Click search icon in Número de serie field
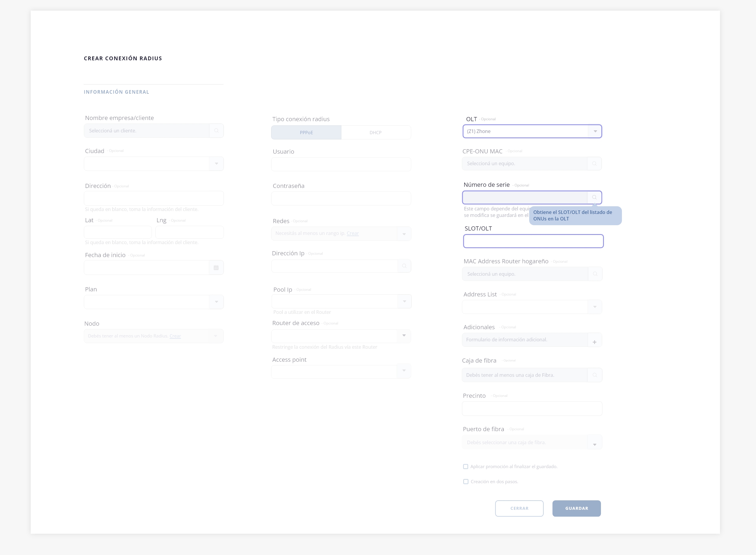The width and height of the screenshot is (756, 555). coord(594,197)
